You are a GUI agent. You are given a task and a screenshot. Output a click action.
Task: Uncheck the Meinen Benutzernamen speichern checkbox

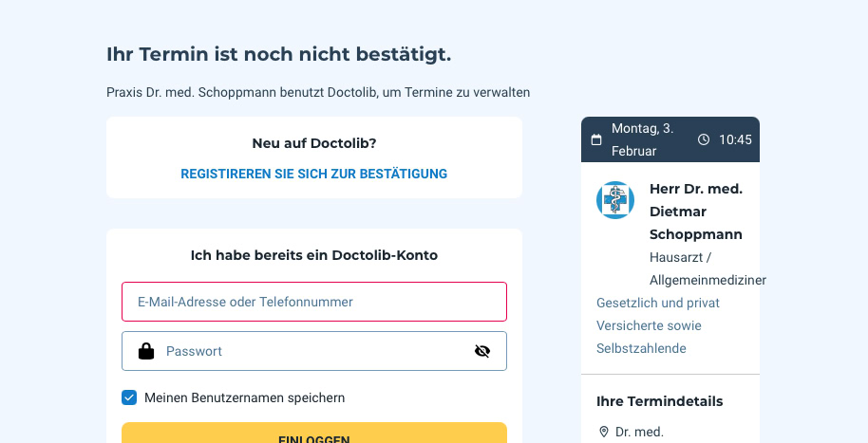pyautogui.click(x=129, y=397)
